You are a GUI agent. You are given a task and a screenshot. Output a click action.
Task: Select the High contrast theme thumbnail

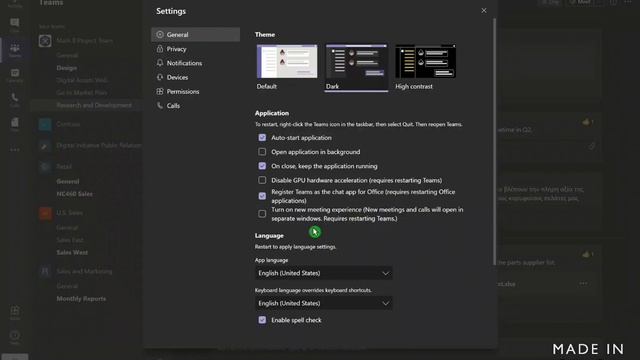click(425, 61)
